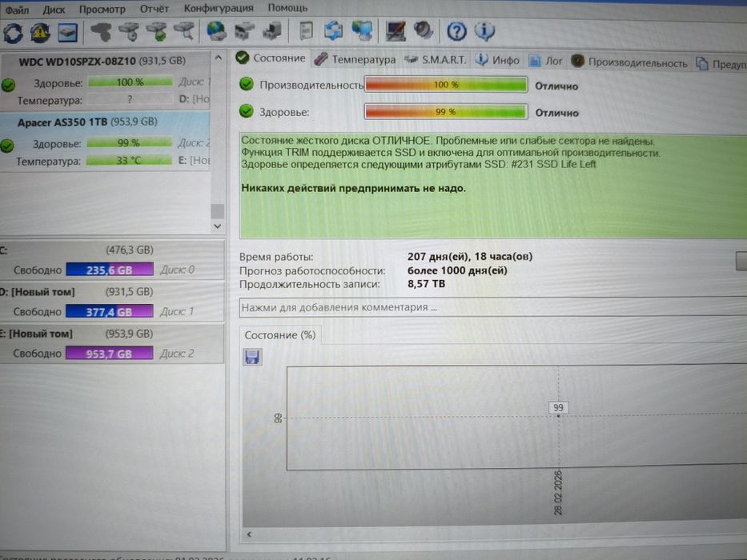The image size is (747, 560).
Task: Open the Отчёт menu
Action: pos(155,9)
